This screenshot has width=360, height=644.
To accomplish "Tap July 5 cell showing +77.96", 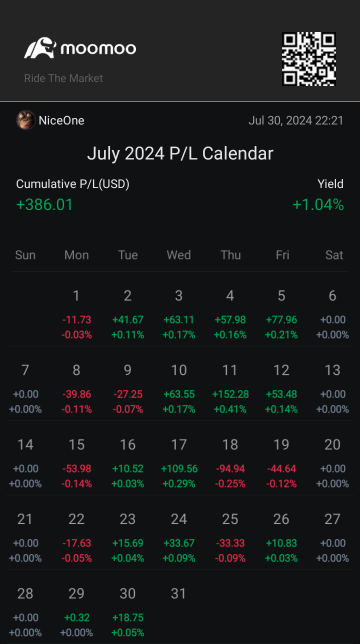I will [281, 315].
